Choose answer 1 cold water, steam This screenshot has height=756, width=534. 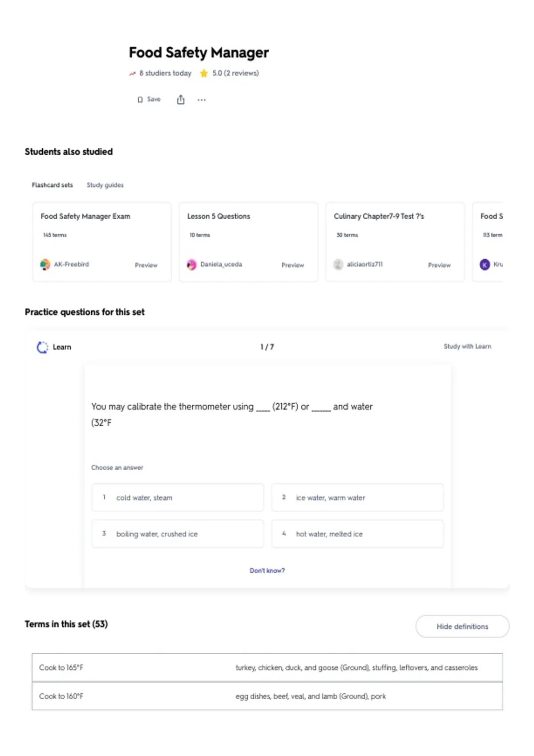[178, 498]
